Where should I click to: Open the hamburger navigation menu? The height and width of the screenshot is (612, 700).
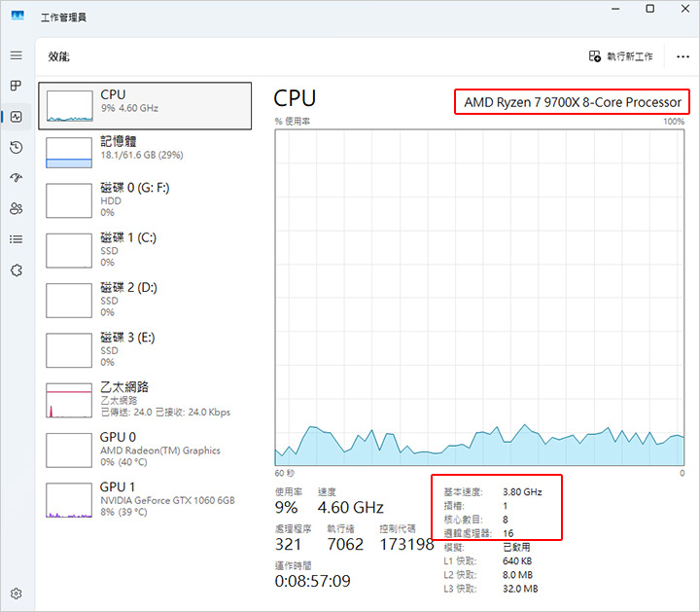tap(17, 54)
